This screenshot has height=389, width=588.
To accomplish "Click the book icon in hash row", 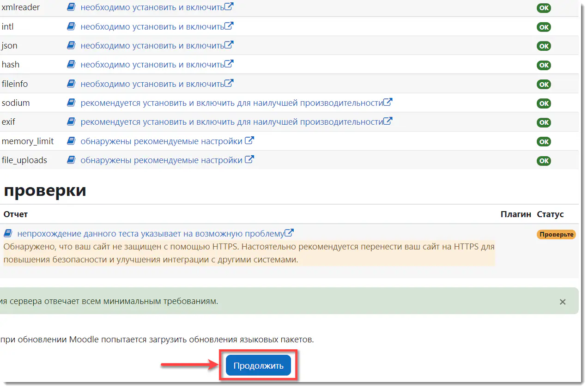I will (71, 65).
